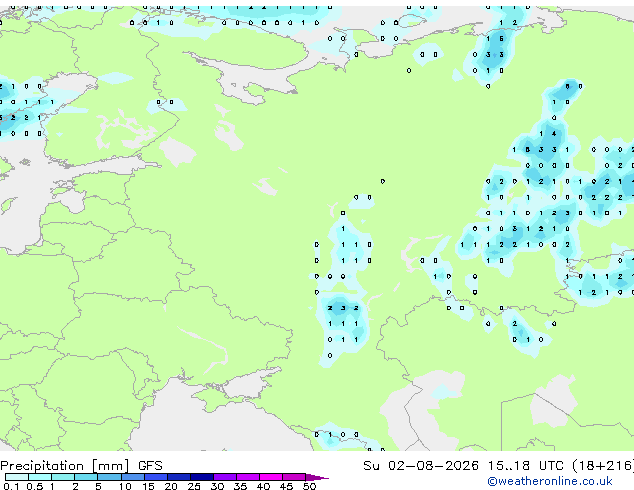
Task: Click the '50' legend tick label
Action: [309, 486]
